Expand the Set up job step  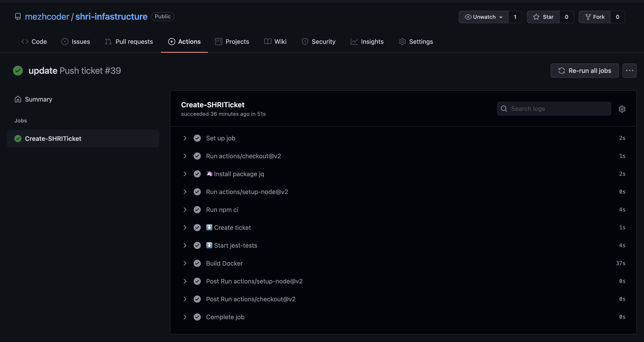point(185,138)
